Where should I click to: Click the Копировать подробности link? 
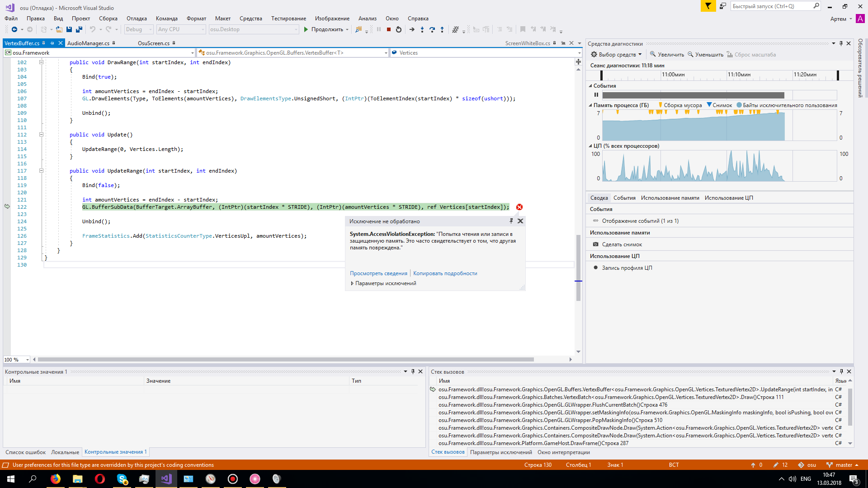(445, 273)
